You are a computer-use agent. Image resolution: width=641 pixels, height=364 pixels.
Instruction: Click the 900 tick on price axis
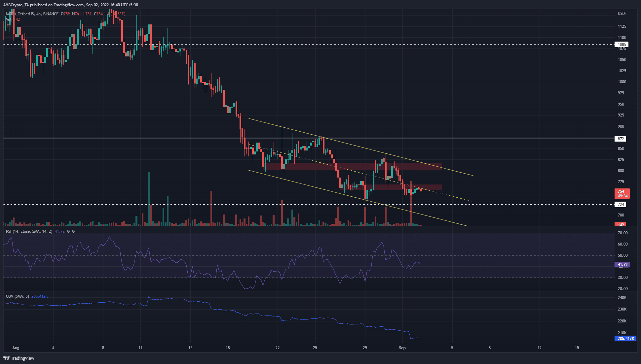point(621,126)
